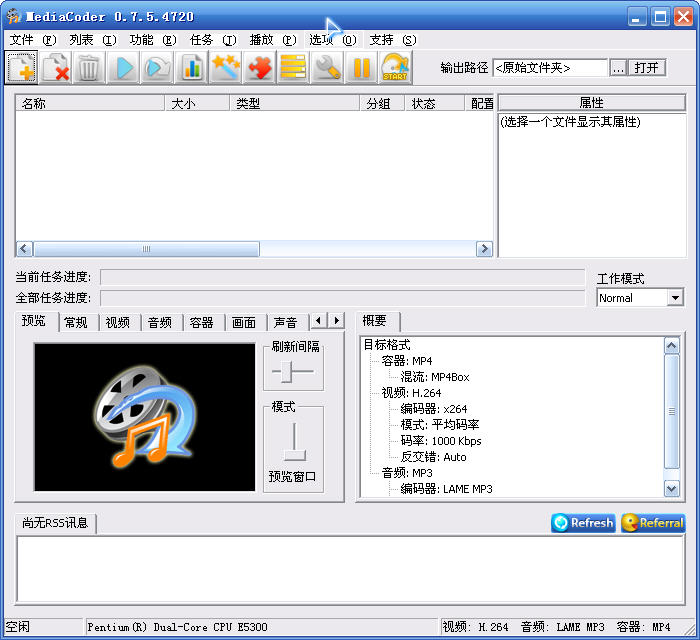700x640 pixels.
Task: Switch to the 音频 tab
Action: click(159, 323)
